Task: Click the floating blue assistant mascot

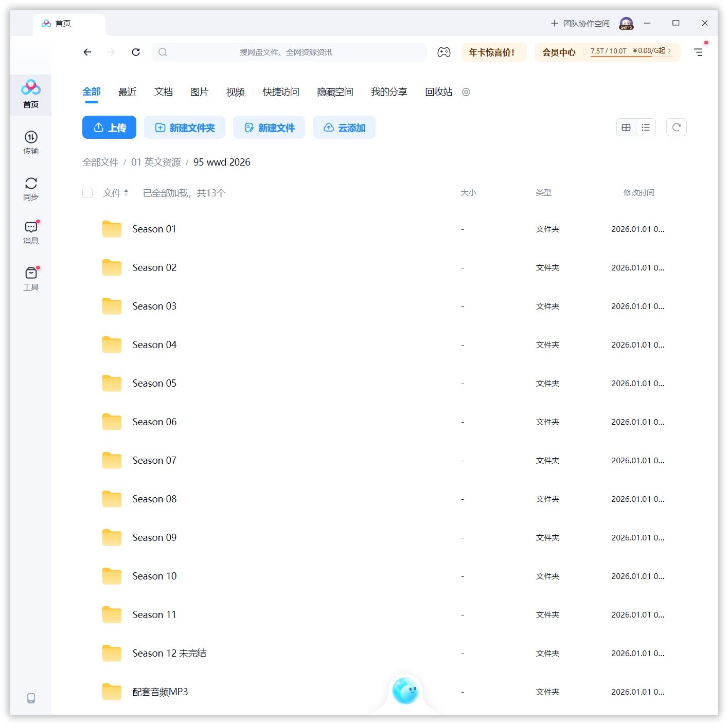Action: (405, 691)
